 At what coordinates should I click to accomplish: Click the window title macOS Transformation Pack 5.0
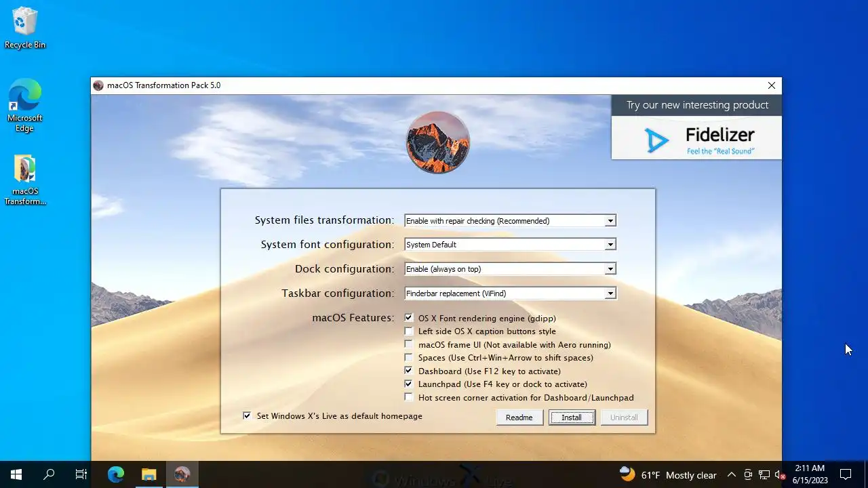(164, 85)
